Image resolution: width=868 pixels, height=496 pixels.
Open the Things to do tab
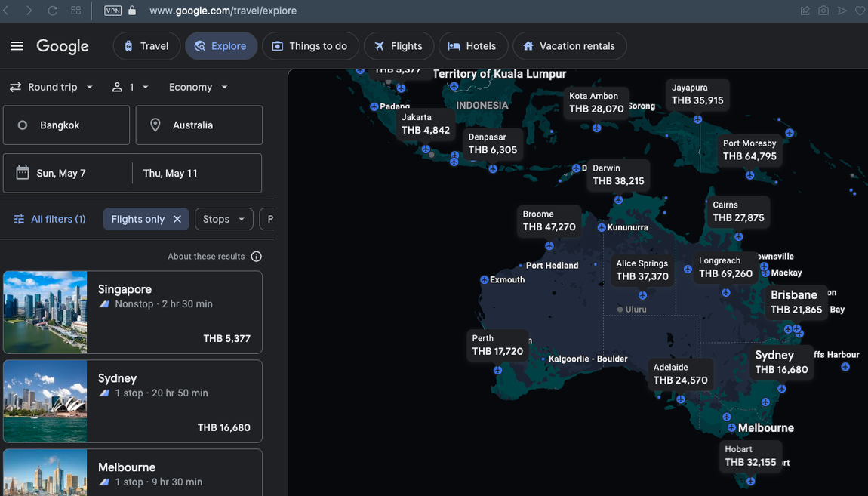pos(309,46)
